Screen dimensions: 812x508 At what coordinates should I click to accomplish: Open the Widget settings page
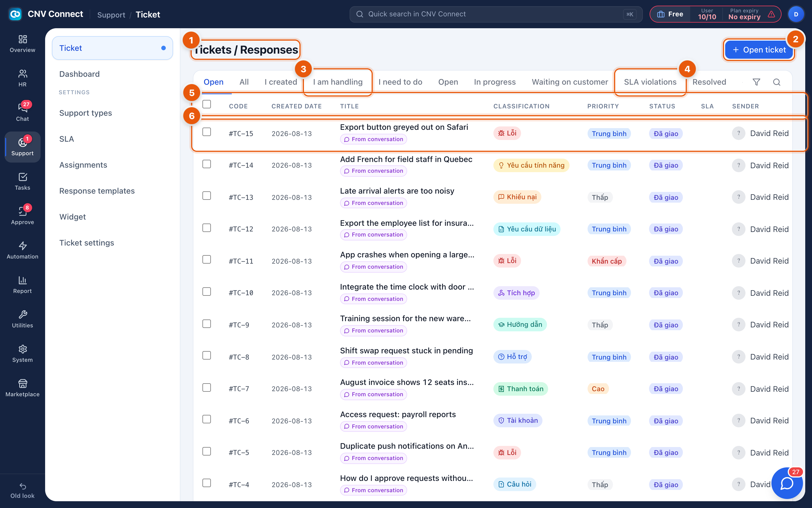72,217
